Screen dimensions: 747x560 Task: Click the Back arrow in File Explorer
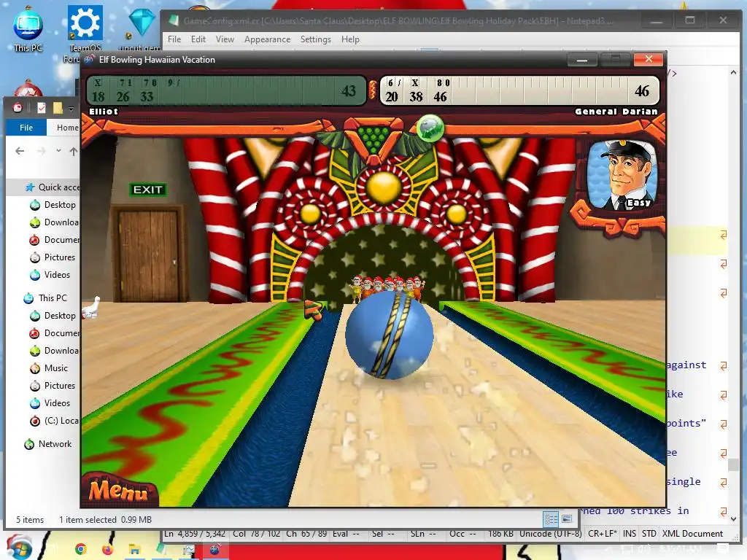pos(20,151)
